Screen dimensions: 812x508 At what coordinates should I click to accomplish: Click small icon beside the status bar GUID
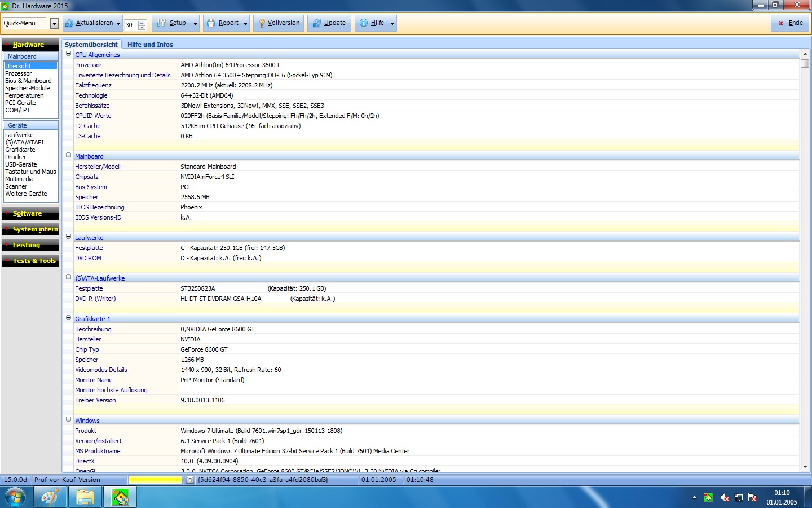tap(190, 480)
